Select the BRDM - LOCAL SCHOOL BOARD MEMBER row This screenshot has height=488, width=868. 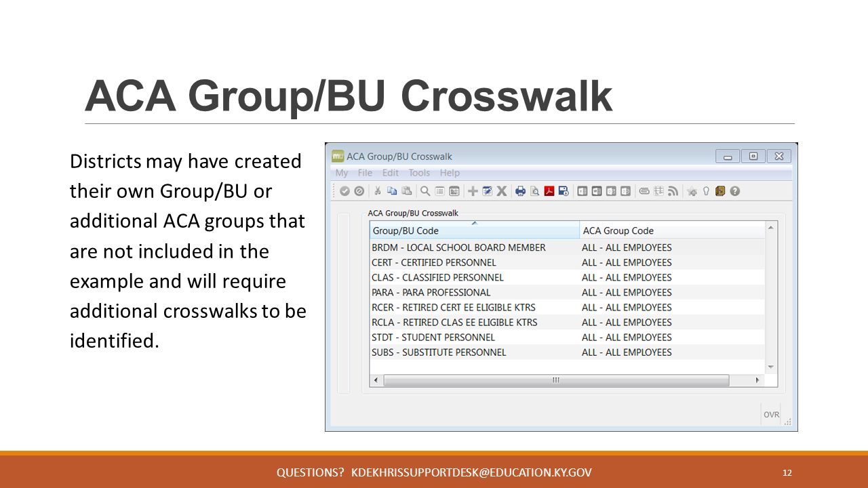pos(567,247)
